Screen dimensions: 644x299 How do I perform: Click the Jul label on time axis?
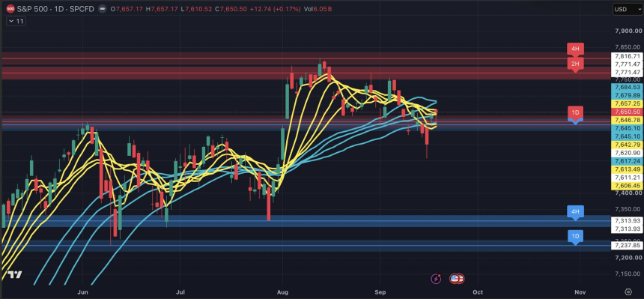(180, 292)
